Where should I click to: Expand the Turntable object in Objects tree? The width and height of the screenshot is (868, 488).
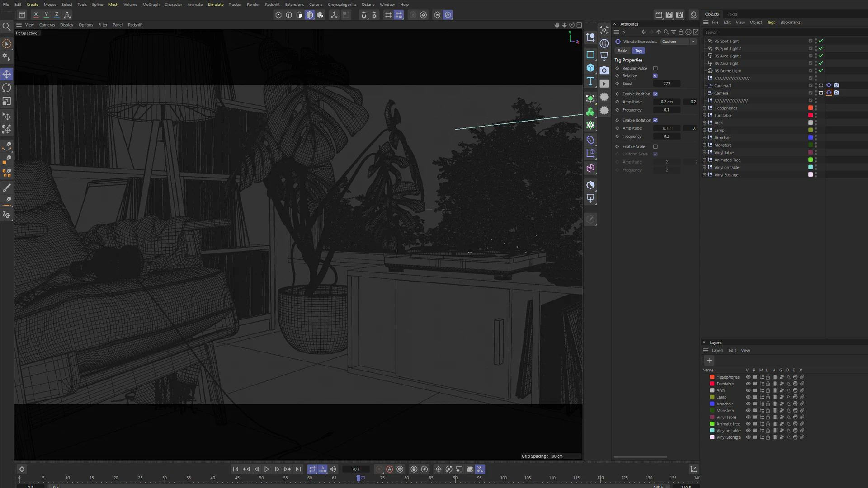tap(704, 115)
